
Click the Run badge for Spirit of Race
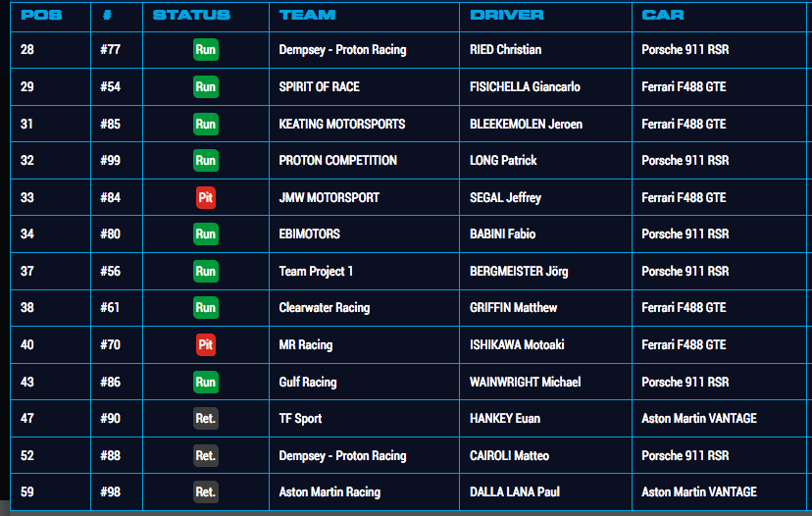coord(205,87)
